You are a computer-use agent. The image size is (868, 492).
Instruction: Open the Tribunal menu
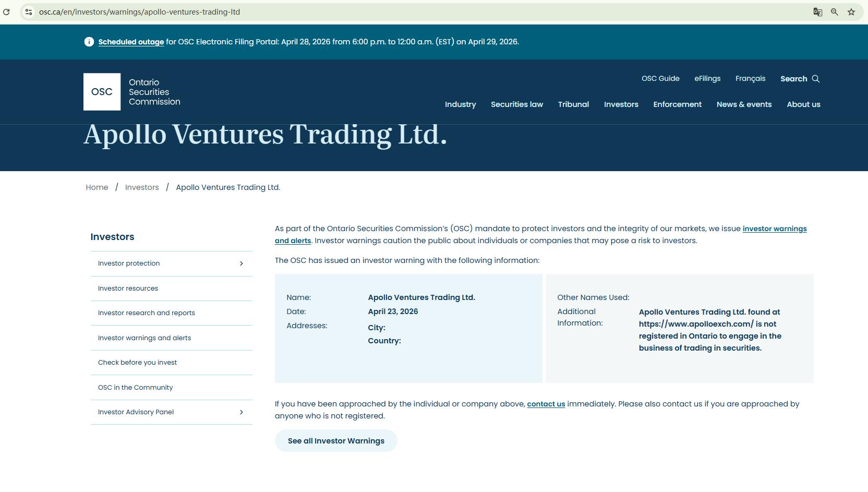(573, 104)
